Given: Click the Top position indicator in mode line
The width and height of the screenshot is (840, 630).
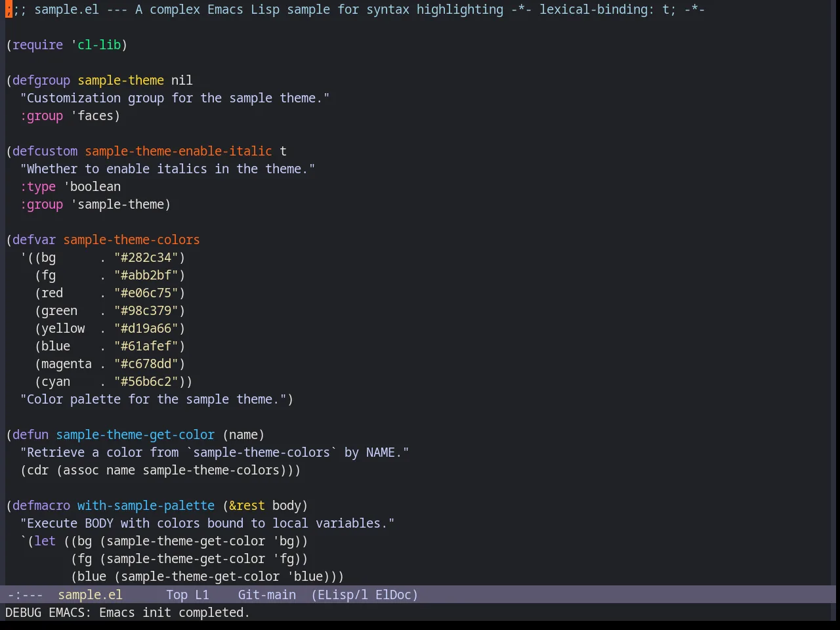Looking at the screenshot, I should click(177, 595).
